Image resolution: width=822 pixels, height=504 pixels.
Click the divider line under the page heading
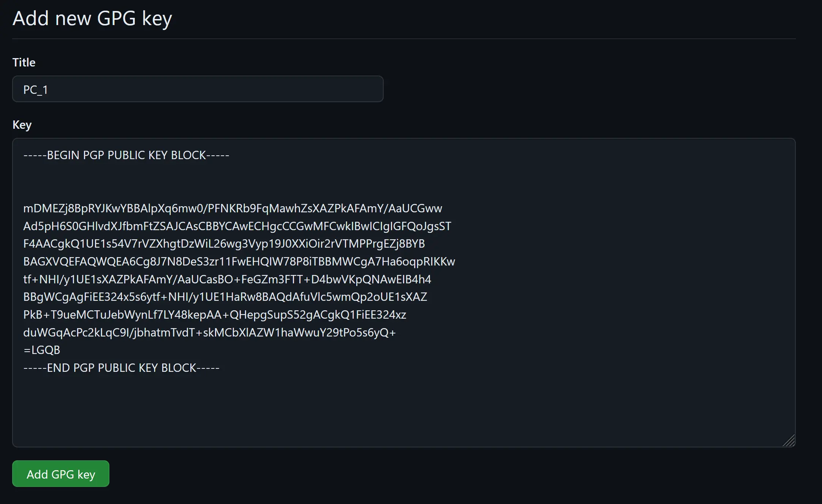coord(404,39)
